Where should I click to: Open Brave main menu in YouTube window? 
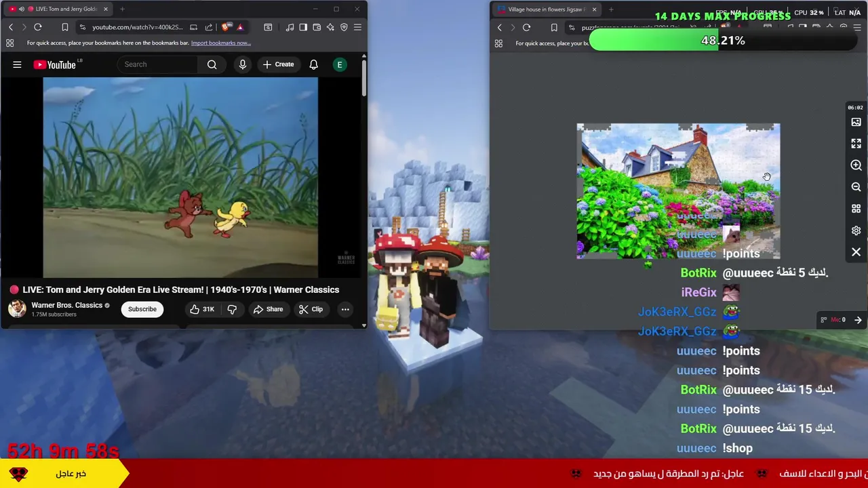click(x=357, y=27)
